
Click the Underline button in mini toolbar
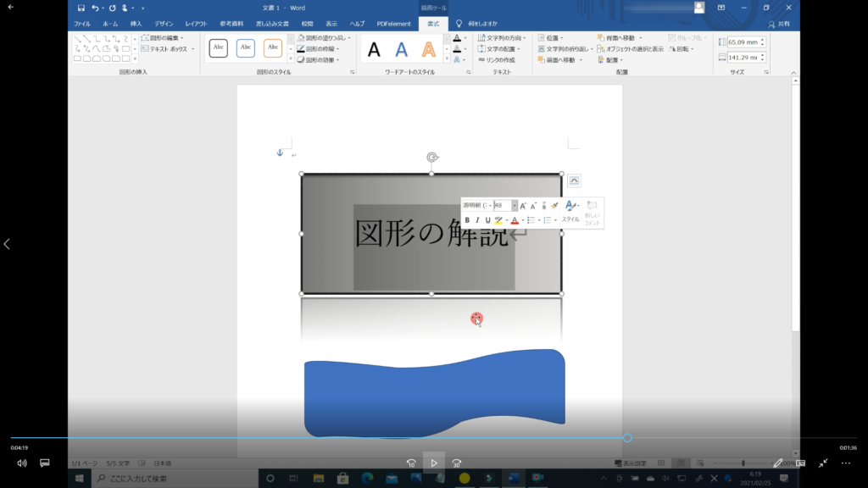pyautogui.click(x=487, y=220)
